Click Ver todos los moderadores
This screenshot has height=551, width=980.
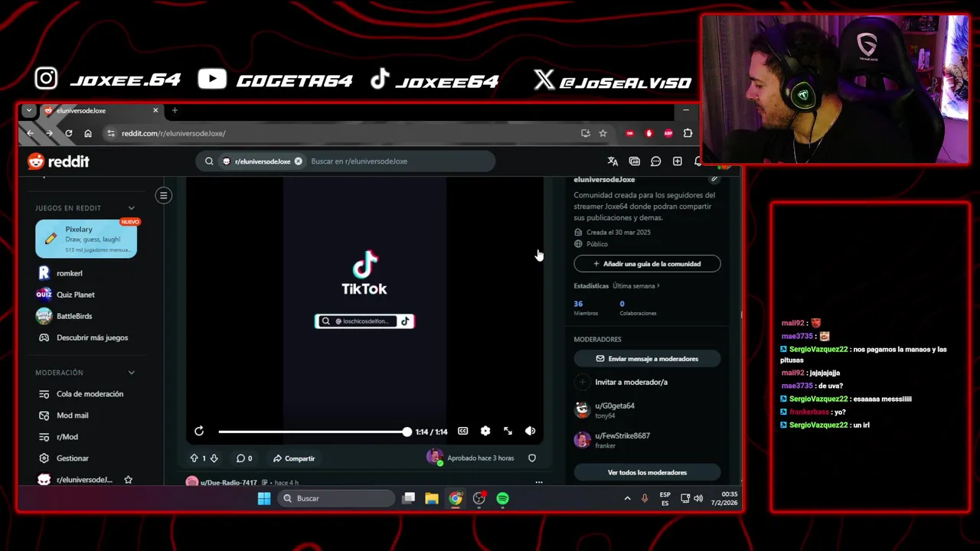pos(647,473)
